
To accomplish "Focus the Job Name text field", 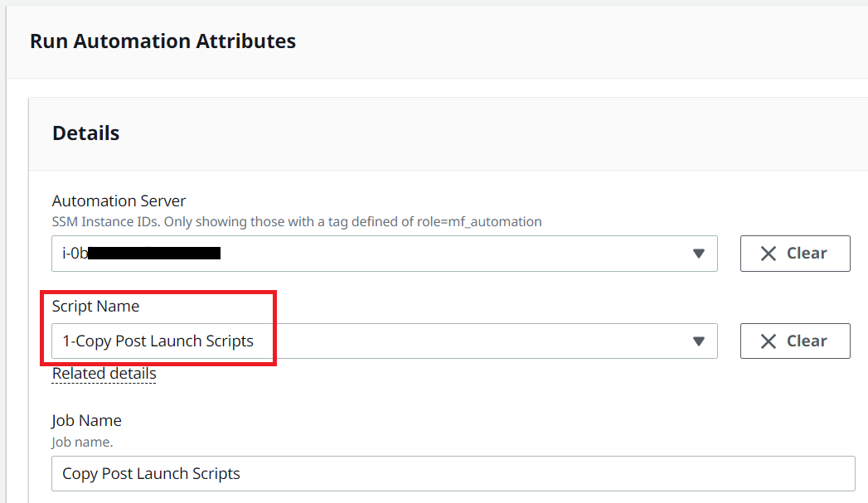I will point(453,474).
